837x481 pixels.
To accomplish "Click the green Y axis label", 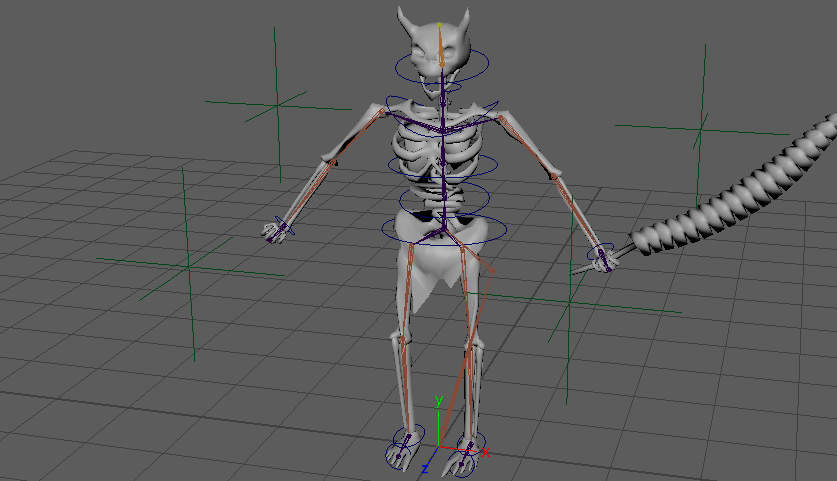I will 439,400.
